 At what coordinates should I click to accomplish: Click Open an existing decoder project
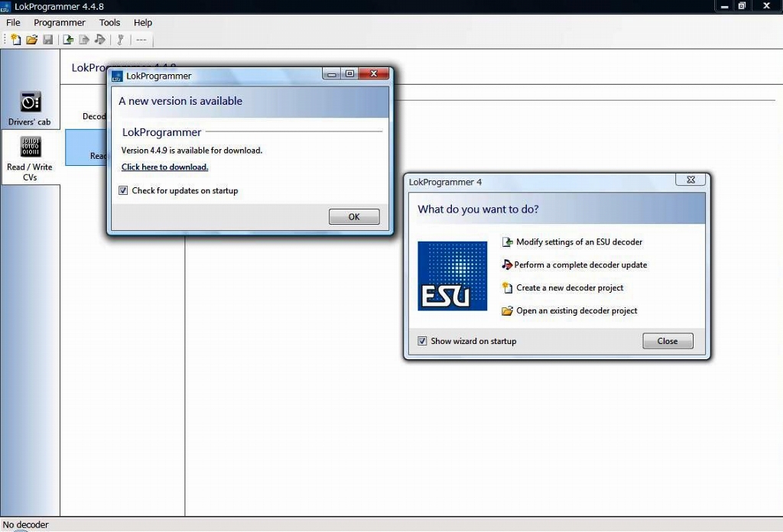click(577, 311)
